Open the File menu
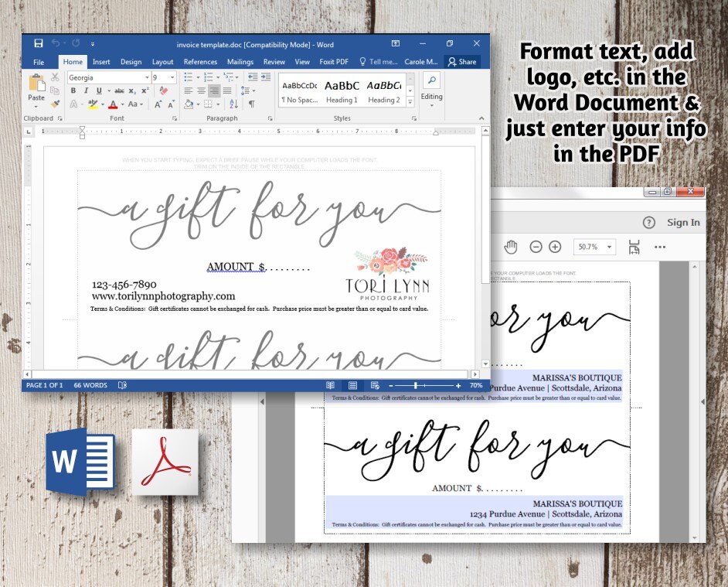Image resolution: width=728 pixels, height=587 pixels. pyautogui.click(x=39, y=62)
